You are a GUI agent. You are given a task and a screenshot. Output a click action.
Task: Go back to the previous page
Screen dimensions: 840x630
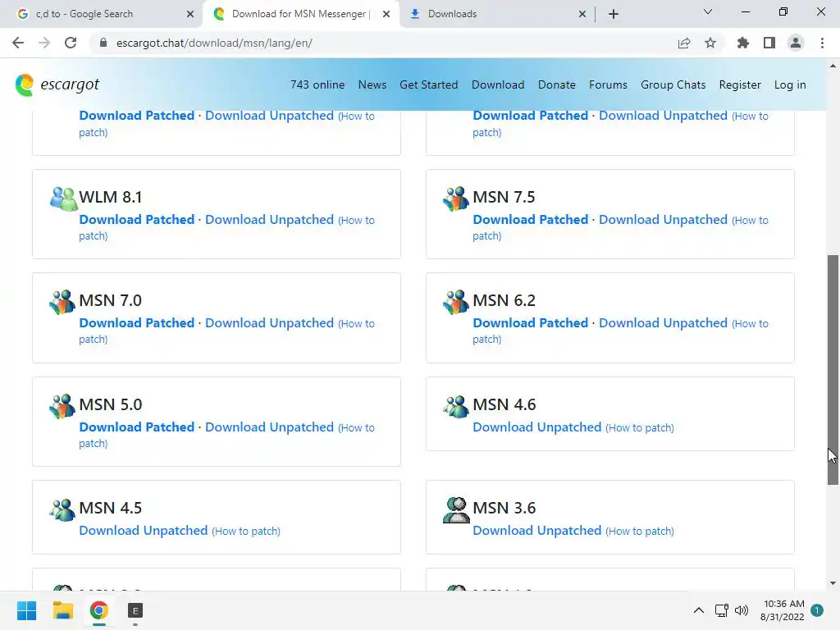point(18,43)
